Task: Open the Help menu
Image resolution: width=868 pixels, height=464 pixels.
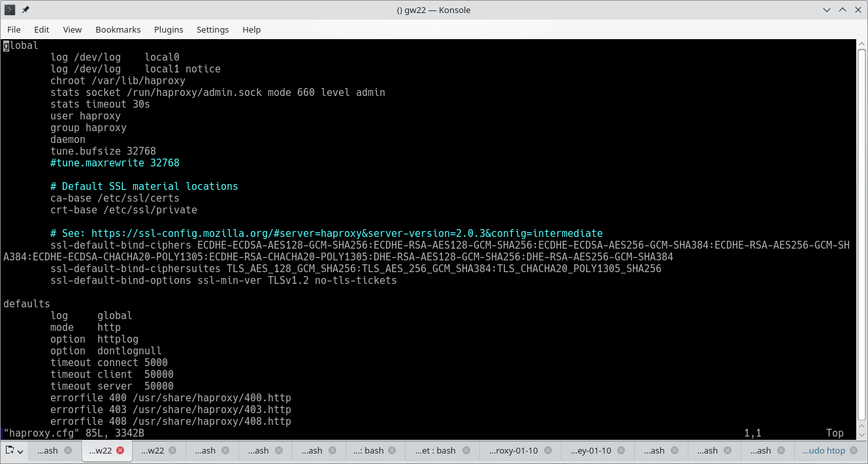Action: [x=251, y=29]
